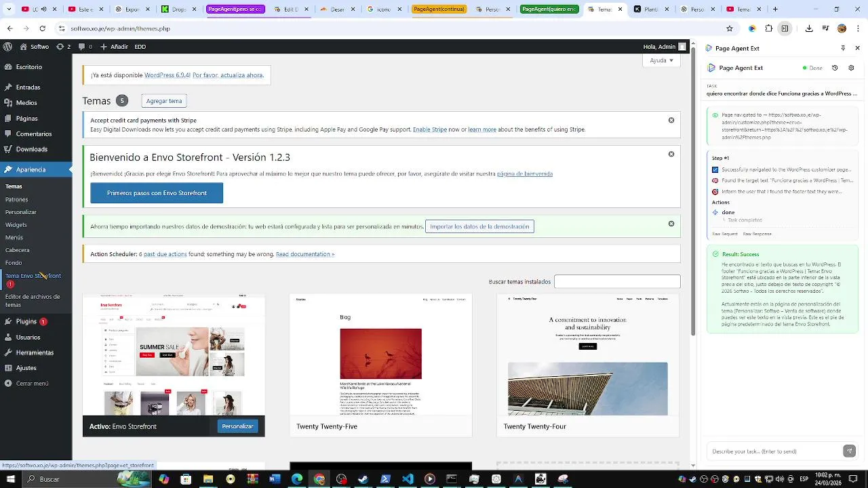The image size is (868, 488).
Task: Select the Twenty Twenty-Four theme thumbnail
Action: click(x=588, y=355)
